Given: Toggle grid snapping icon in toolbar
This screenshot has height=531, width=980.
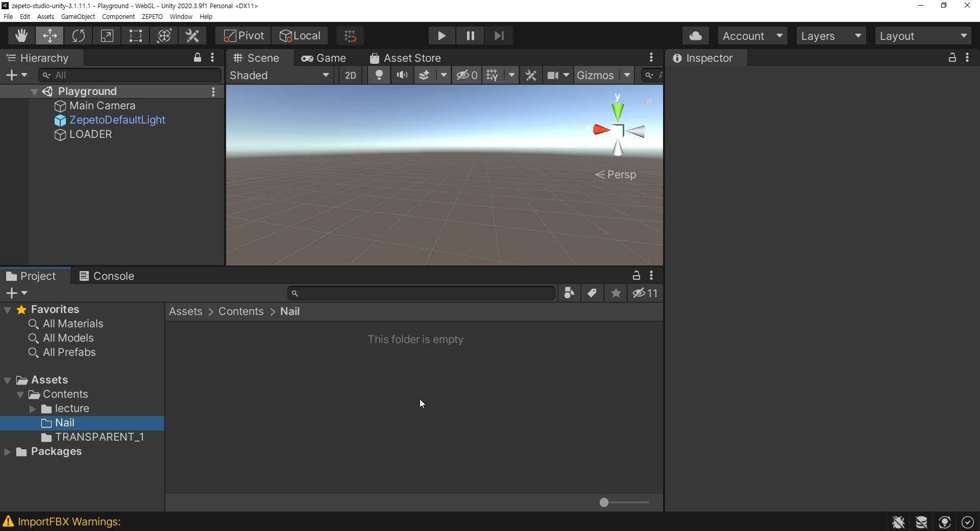Looking at the screenshot, I should tap(350, 36).
